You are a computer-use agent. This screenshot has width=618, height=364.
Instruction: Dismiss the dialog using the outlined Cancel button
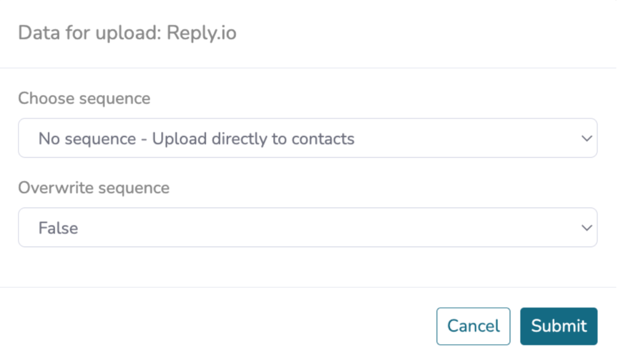(x=473, y=326)
